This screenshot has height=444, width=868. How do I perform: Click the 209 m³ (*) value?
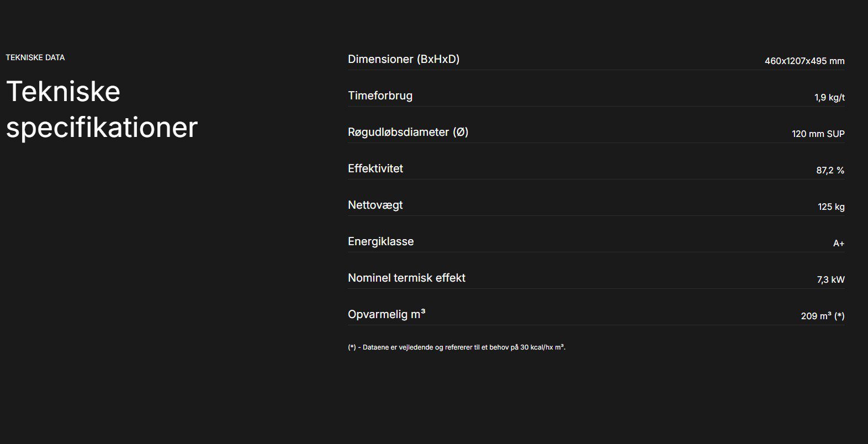(x=822, y=316)
